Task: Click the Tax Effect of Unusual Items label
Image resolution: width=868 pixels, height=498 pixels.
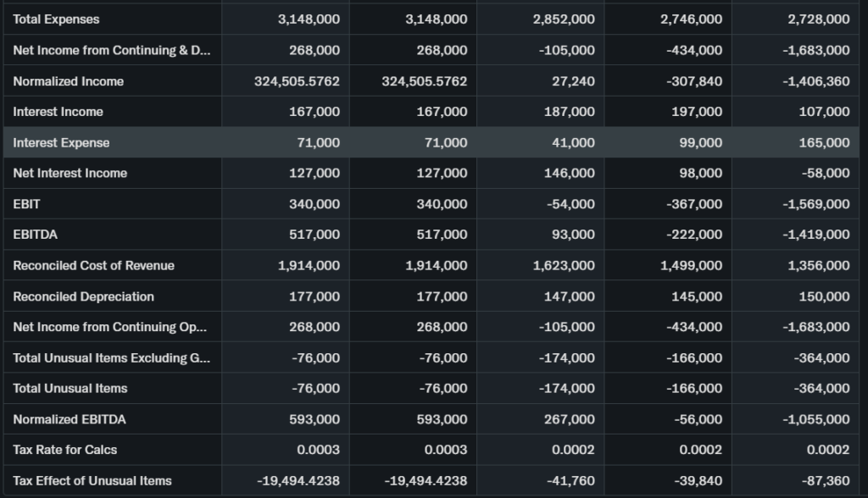Action: [x=92, y=480]
